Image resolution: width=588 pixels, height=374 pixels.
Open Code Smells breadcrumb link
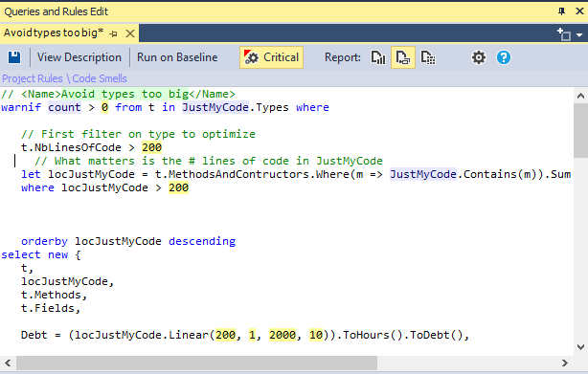click(x=100, y=78)
